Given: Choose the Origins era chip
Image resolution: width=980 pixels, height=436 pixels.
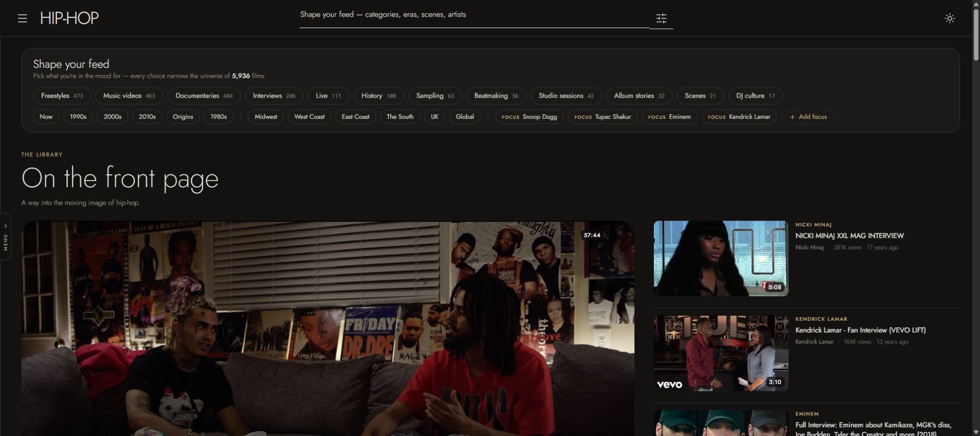Looking at the screenshot, I should pos(183,117).
